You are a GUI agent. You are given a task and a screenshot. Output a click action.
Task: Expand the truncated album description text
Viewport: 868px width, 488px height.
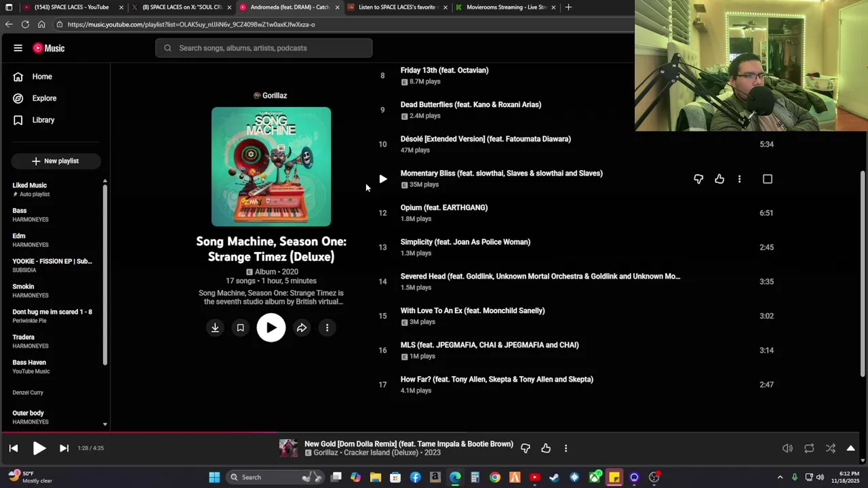[271, 298]
